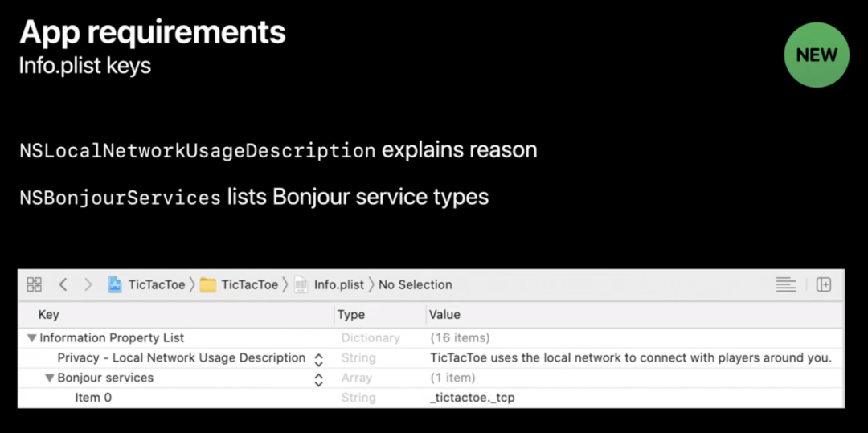Image resolution: width=868 pixels, height=433 pixels.
Task: Select the TicTacToe folder breadcrumb label
Action: click(x=250, y=285)
